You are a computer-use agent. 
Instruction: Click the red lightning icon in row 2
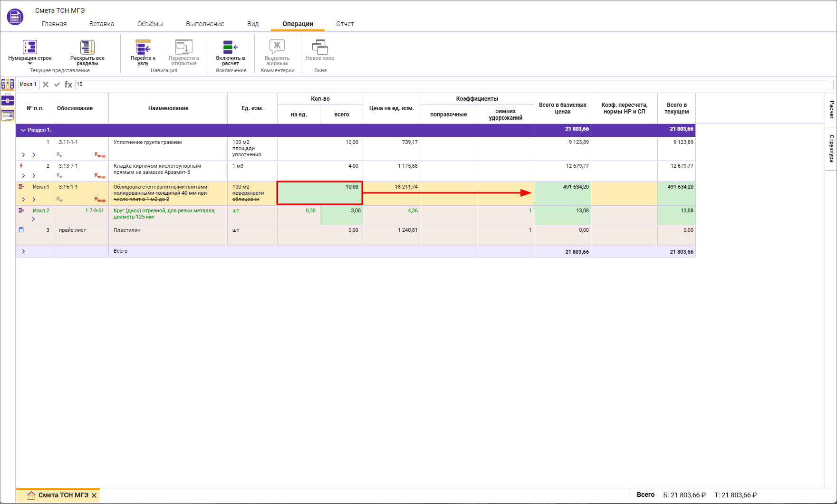tap(21, 166)
